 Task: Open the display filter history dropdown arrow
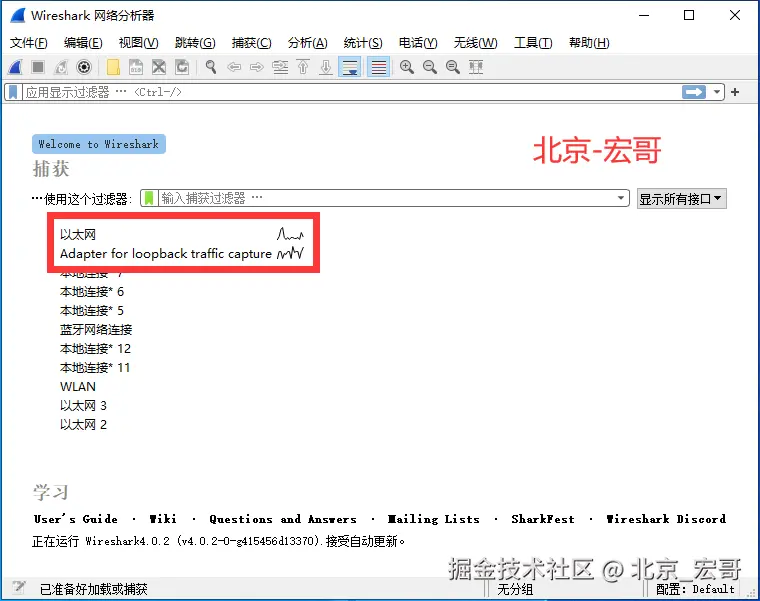716,92
